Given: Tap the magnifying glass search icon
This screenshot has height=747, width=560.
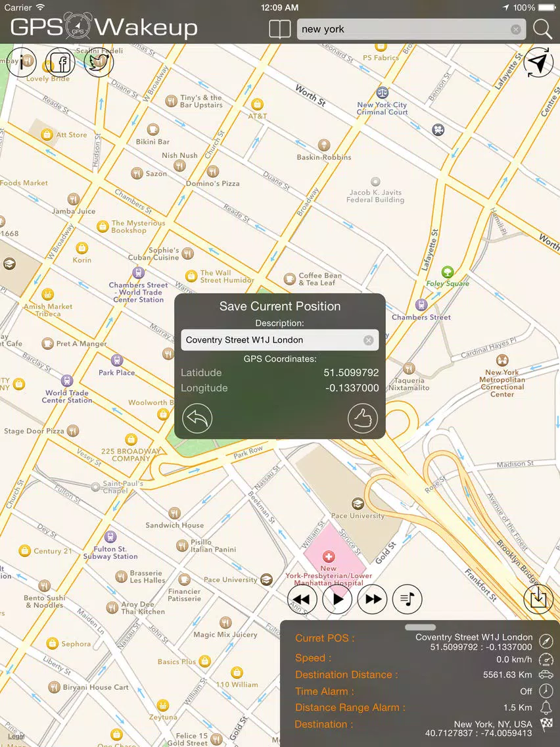Looking at the screenshot, I should point(542,29).
